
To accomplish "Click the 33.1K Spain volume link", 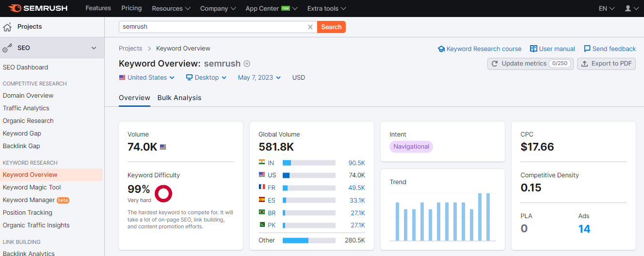I will pos(356,200).
